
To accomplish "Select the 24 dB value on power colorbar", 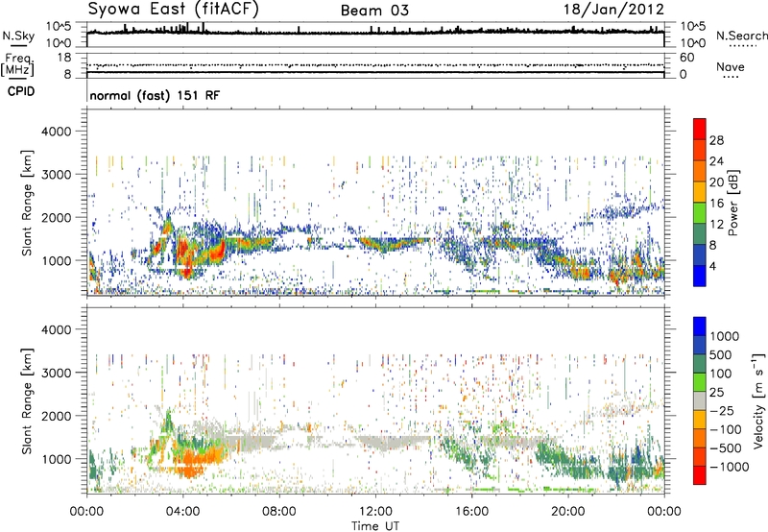I will coord(716,161).
